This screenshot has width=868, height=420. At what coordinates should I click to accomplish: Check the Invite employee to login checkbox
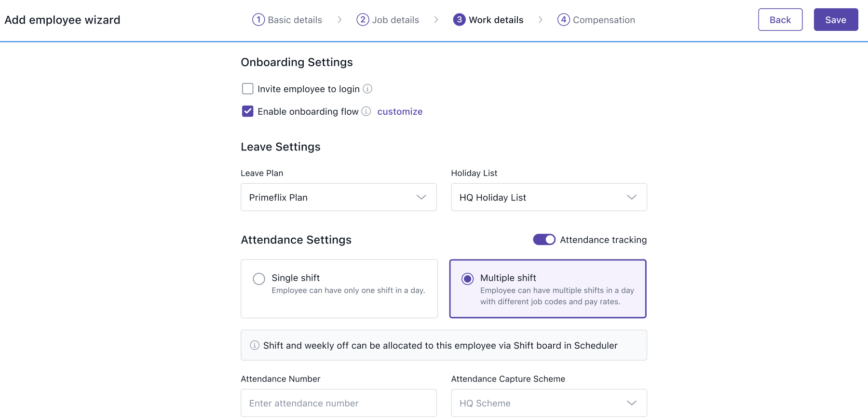coord(247,89)
